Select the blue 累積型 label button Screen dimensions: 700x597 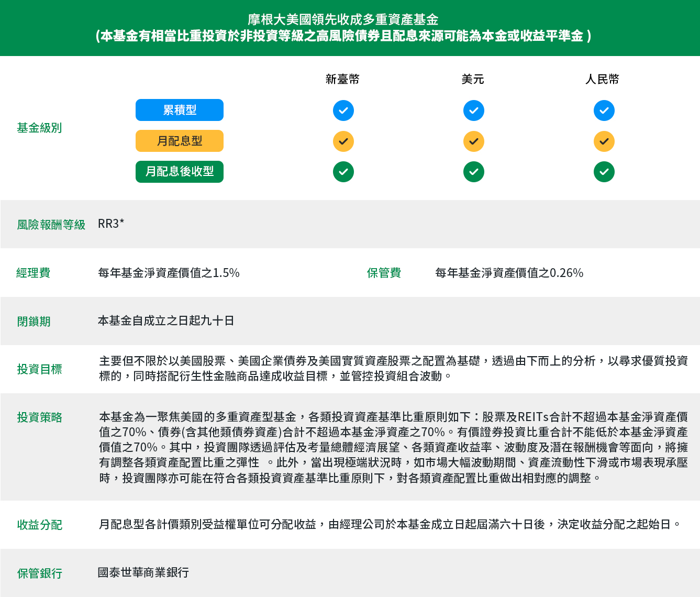coord(180,110)
